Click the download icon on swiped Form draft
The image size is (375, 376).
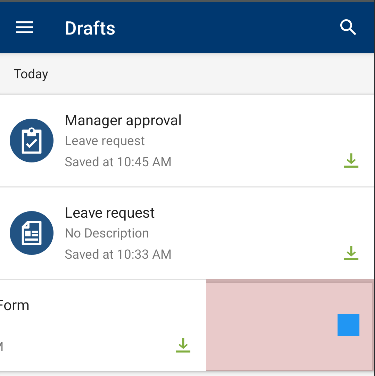[x=183, y=345]
